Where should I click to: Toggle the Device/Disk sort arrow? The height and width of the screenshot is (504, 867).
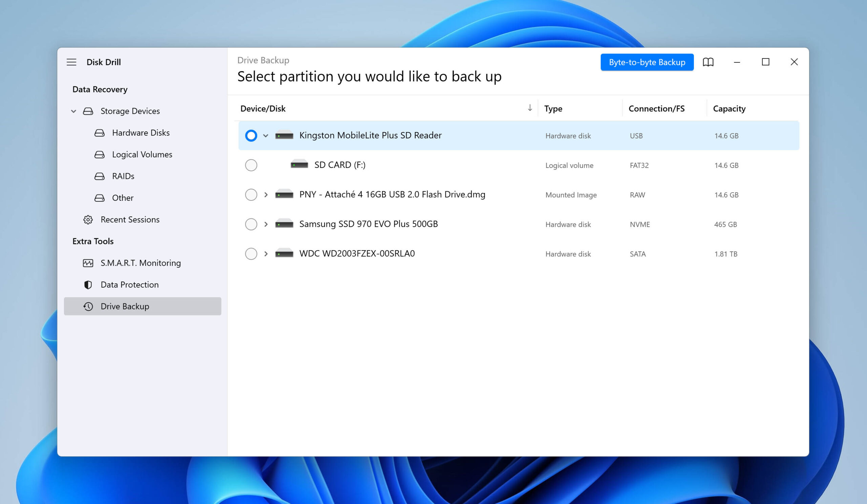(530, 108)
